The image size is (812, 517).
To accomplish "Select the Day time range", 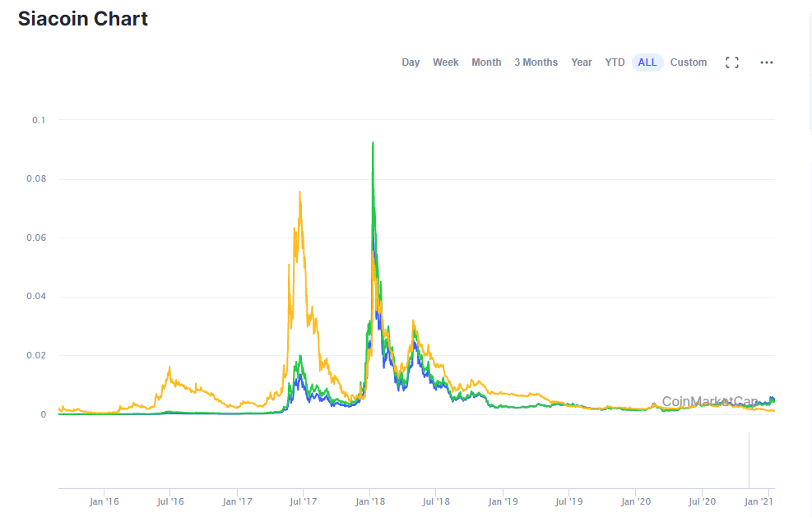I will click(x=411, y=62).
